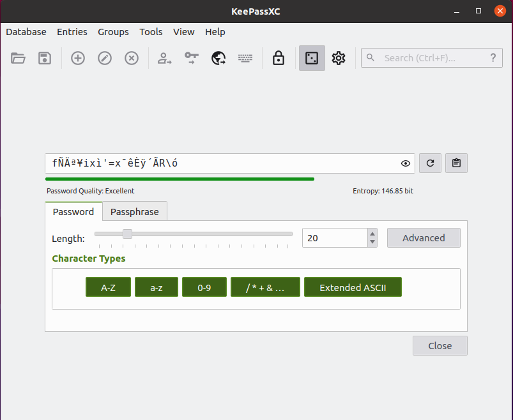Screen dimensions: 513x420
Task: Open the Groups menu
Action: (x=113, y=32)
